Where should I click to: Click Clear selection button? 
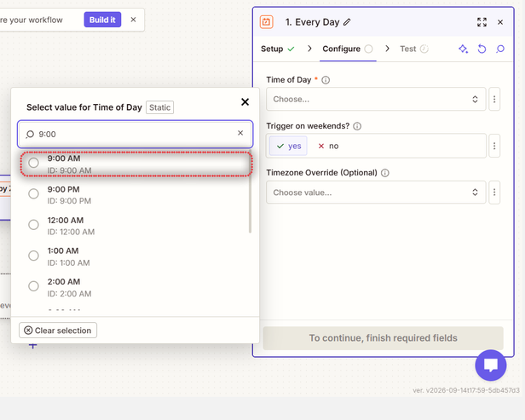pyautogui.click(x=58, y=331)
